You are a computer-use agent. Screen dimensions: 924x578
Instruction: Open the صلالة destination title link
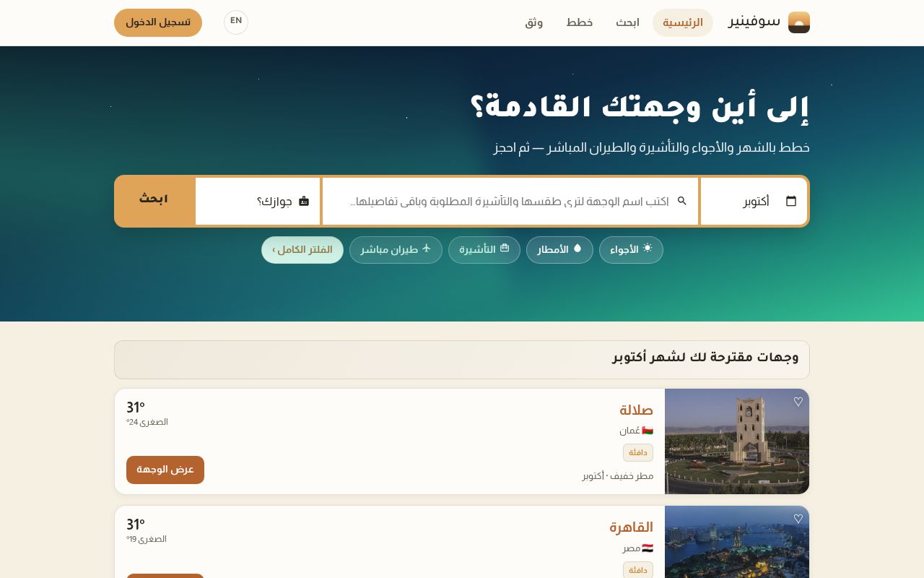tap(636, 410)
